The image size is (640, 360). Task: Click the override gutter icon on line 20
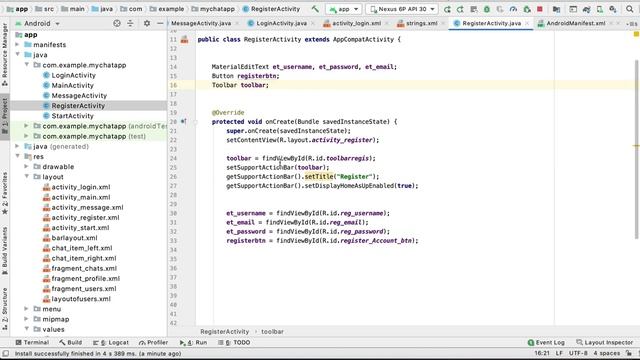(x=184, y=121)
